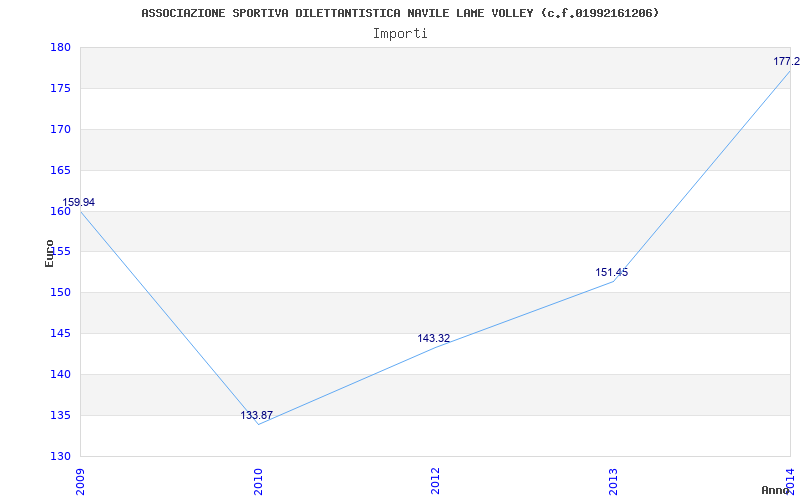Image resolution: width=800 pixels, height=500 pixels.
Task: Click the 133.87 data label
Action: (257, 415)
